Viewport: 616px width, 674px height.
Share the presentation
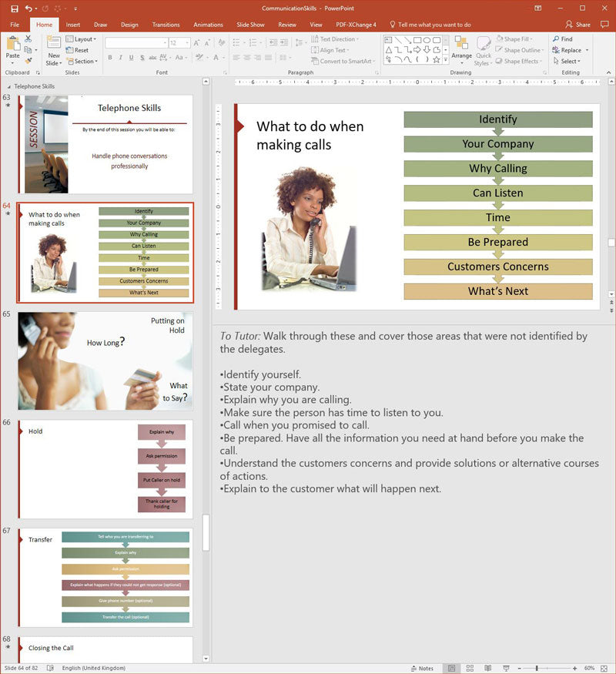click(577, 25)
